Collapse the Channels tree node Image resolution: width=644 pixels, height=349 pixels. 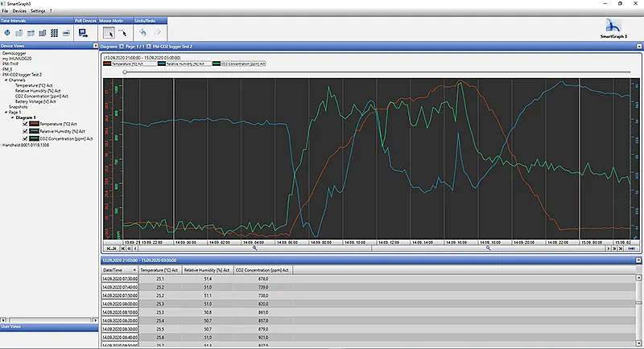click(x=6, y=80)
